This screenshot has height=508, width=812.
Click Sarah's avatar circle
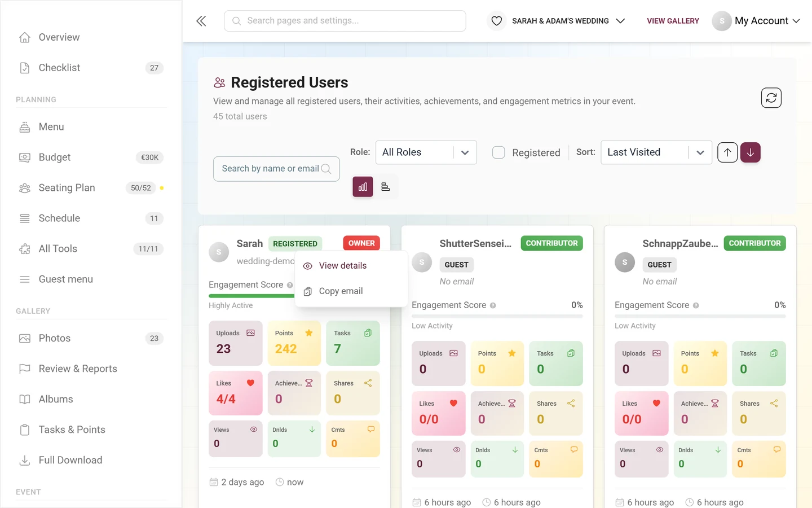(219, 252)
